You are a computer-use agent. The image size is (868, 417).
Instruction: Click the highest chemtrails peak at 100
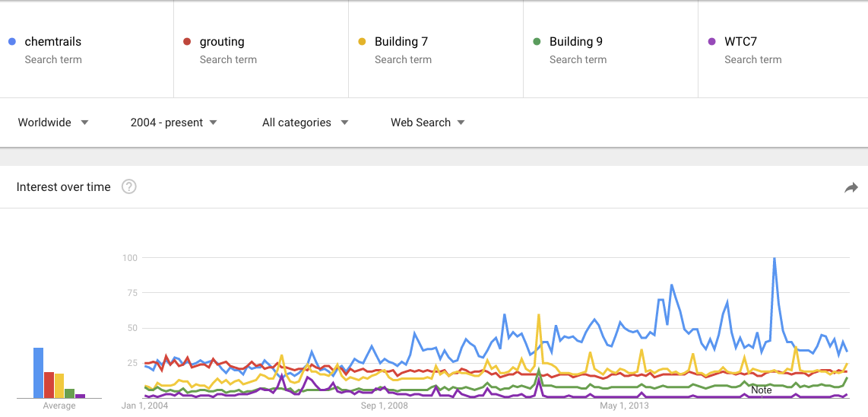tap(775, 259)
